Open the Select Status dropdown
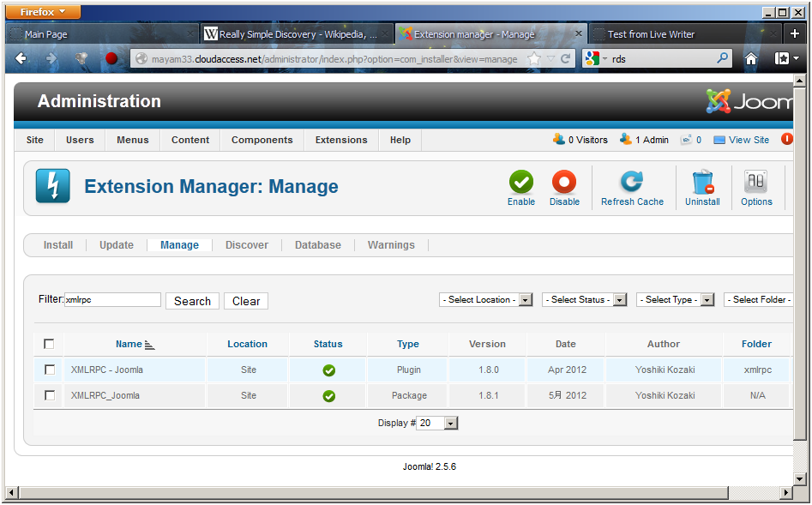 tap(585, 300)
